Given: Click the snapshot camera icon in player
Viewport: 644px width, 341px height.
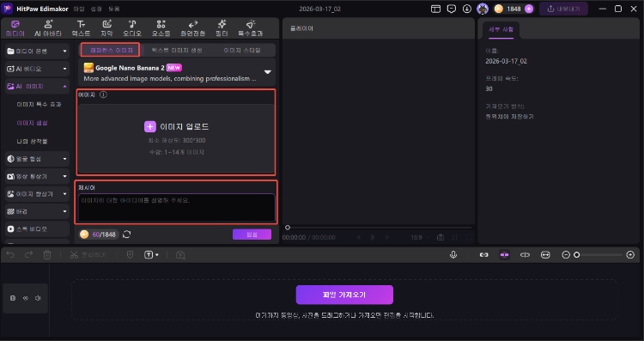Looking at the screenshot, I should pyautogui.click(x=440, y=237).
